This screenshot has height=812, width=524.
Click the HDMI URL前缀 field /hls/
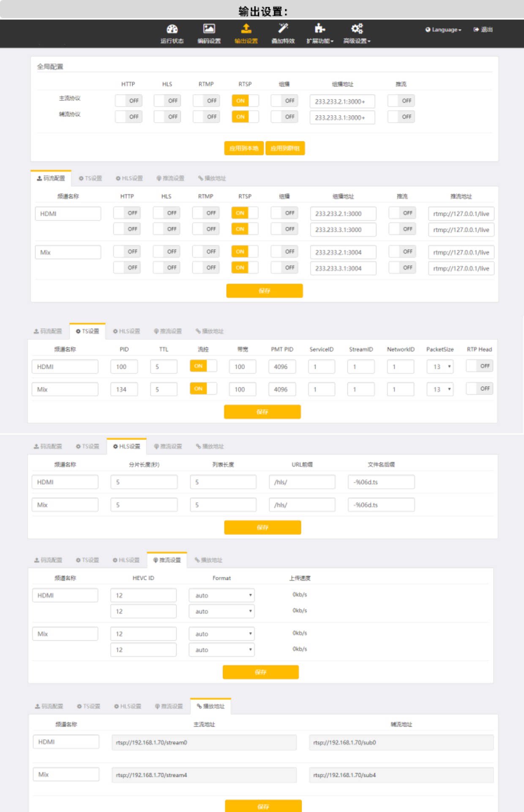coord(302,482)
